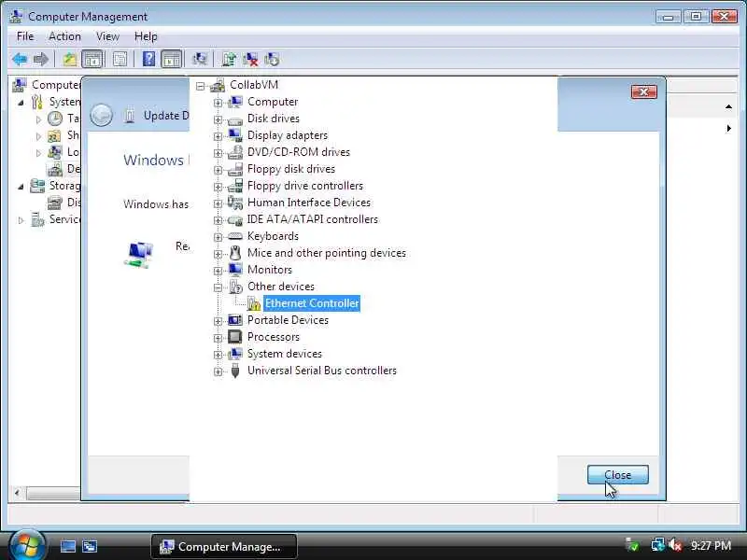Click the Human Interface Devices icon

coord(235,203)
